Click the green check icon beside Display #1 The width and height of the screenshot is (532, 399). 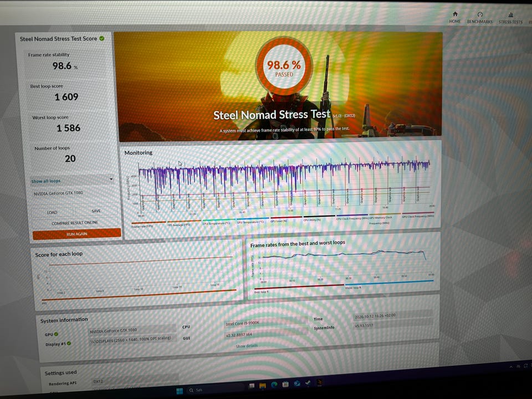[69, 344]
